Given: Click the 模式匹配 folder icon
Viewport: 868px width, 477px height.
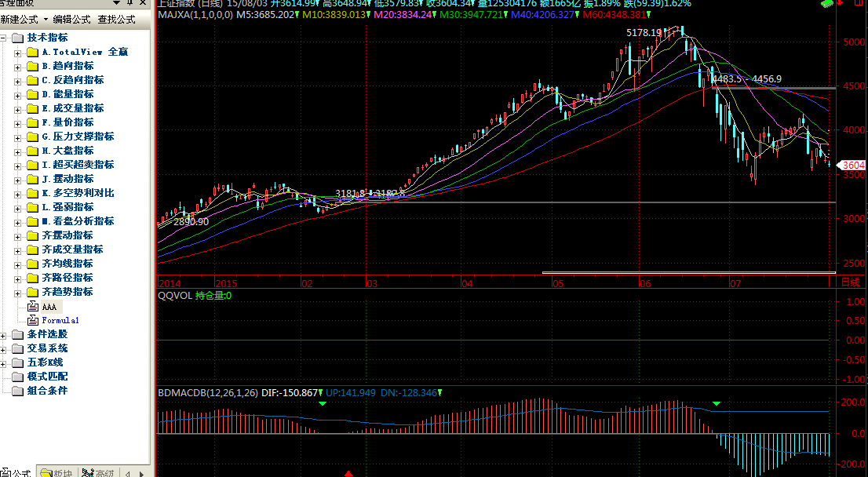Looking at the screenshot, I should pyautogui.click(x=18, y=377).
